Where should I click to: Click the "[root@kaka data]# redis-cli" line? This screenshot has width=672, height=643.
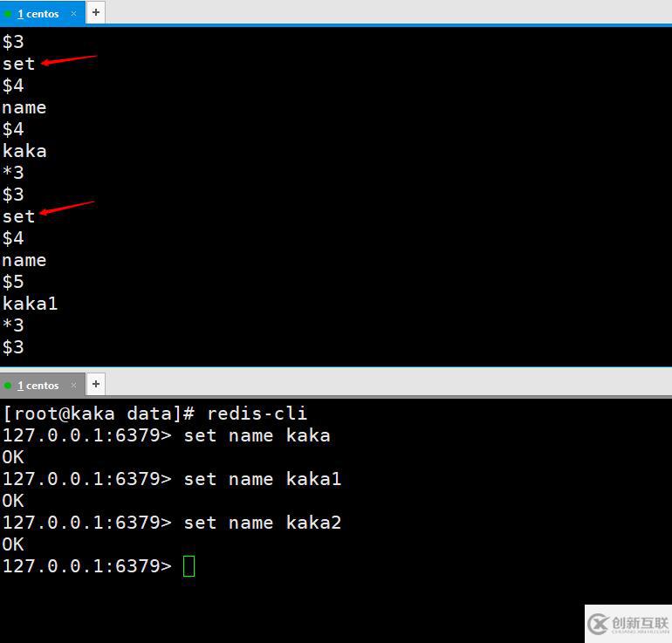[x=154, y=414]
